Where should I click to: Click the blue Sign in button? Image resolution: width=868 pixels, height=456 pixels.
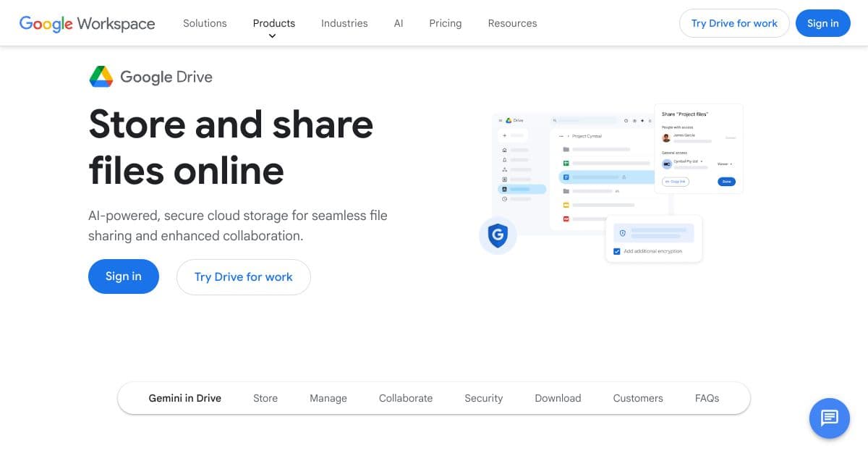(x=823, y=23)
